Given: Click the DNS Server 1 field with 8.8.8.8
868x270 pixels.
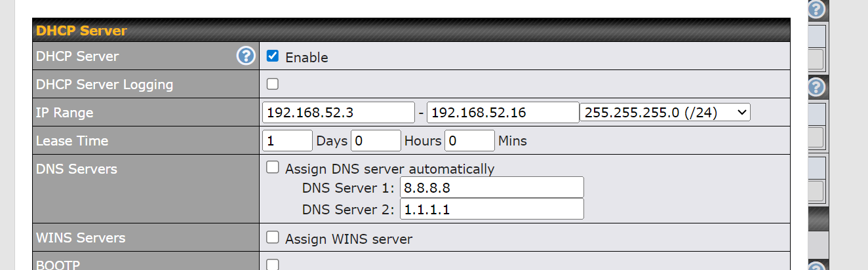Looking at the screenshot, I should [491, 188].
